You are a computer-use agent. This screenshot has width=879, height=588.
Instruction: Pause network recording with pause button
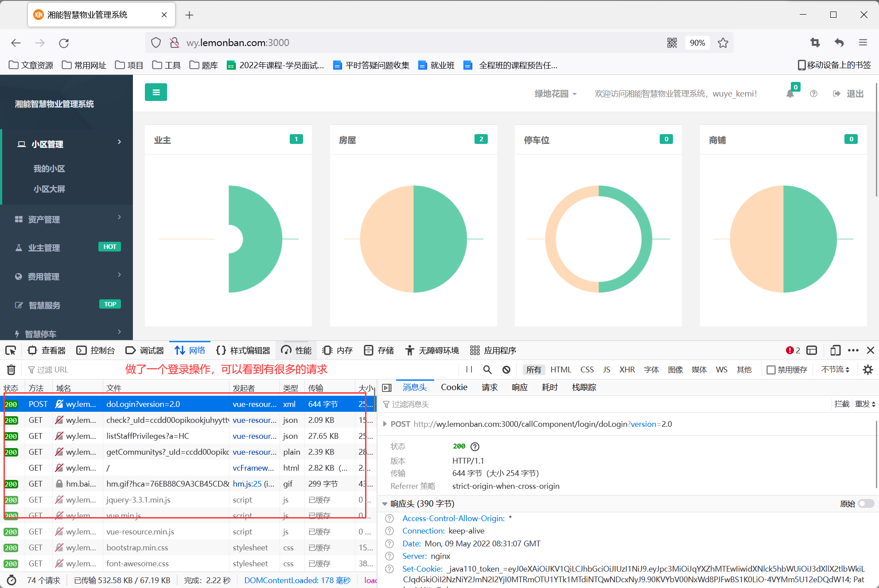(469, 370)
